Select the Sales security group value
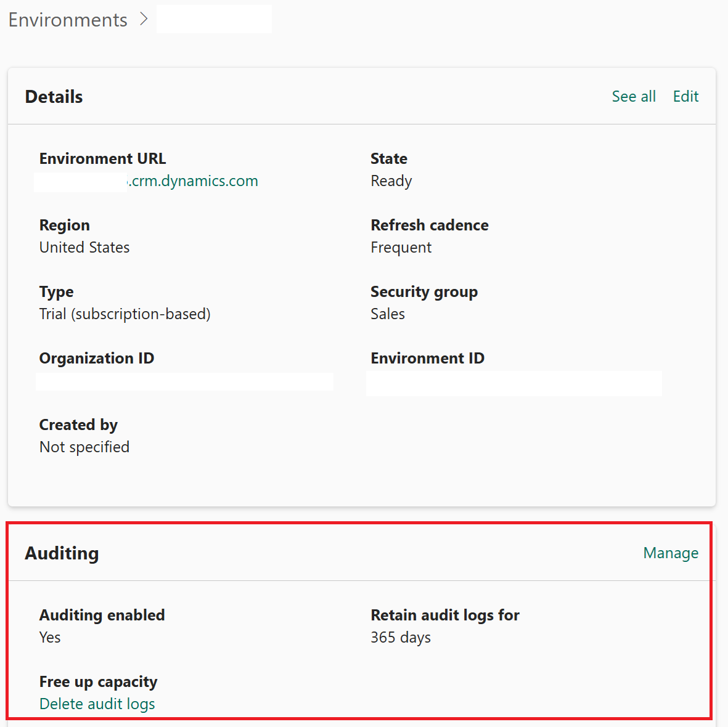 [x=388, y=314]
